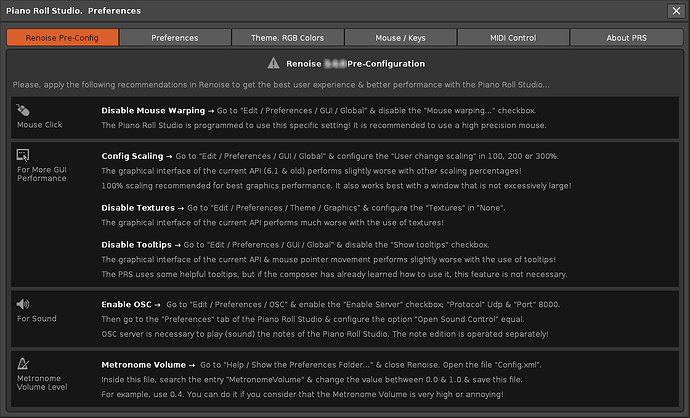The width and height of the screenshot is (690, 418).
Task: Open the Preferences tab
Action: pyautogui.click(x=175, y=37)
